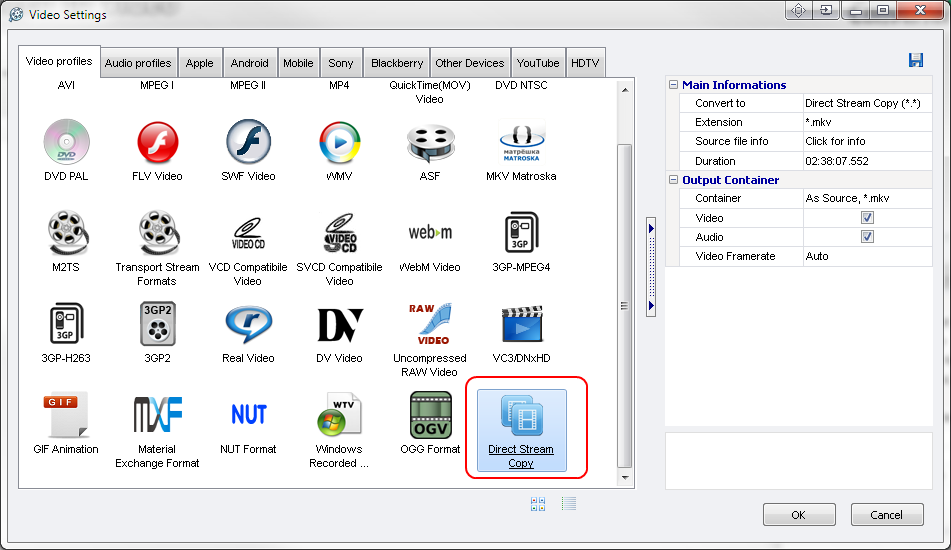Pick the 3GP2 profile icon
This screenshot has width=951, height=550.
158,323
